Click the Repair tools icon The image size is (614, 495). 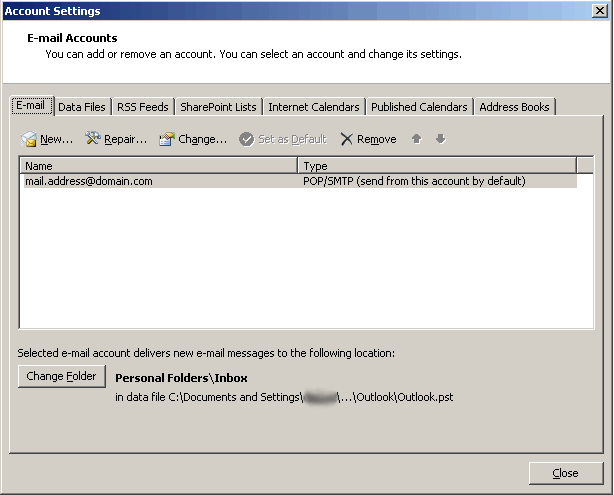93,139
